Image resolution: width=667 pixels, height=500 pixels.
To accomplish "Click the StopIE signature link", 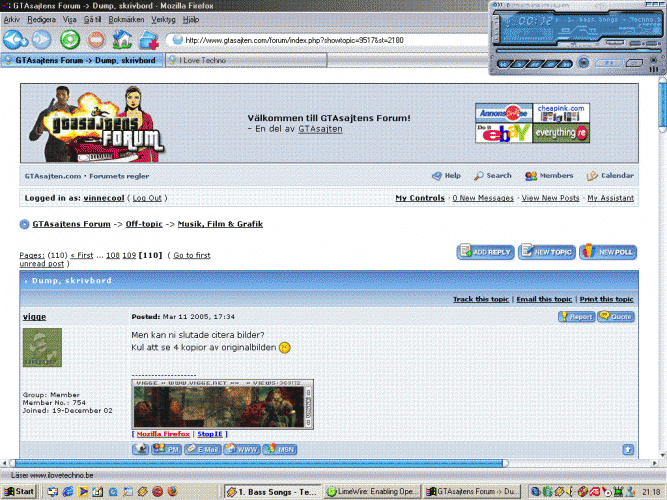I will 210,434.
